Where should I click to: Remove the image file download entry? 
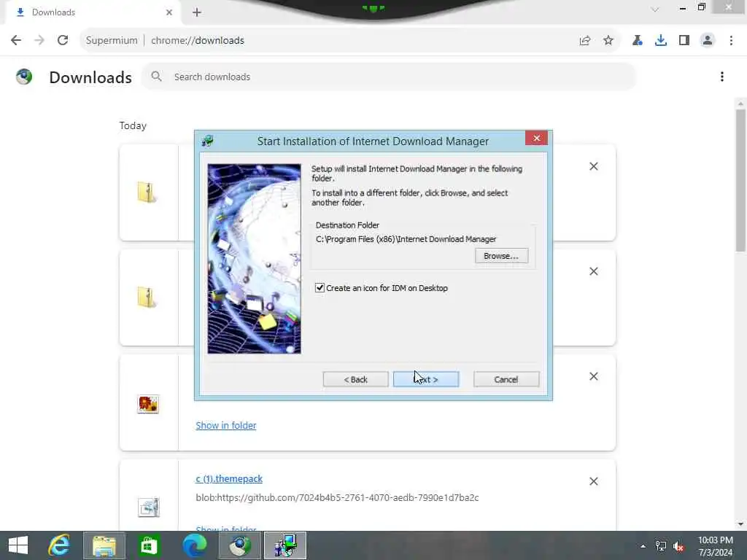click(x=594, y=376)
